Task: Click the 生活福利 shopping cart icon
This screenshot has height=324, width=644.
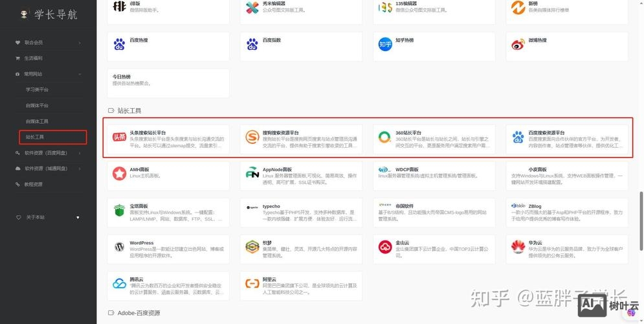Action: click(17, 58)
